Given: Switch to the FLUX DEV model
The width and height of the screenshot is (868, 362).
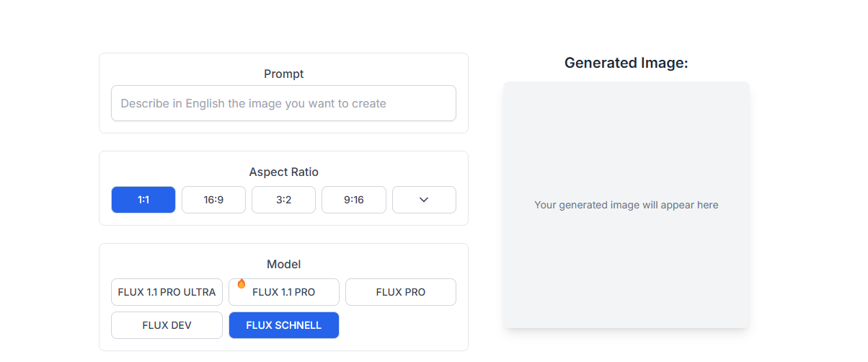Looking at the screenshot, I should pyautogui.click(x=167, y=325).
